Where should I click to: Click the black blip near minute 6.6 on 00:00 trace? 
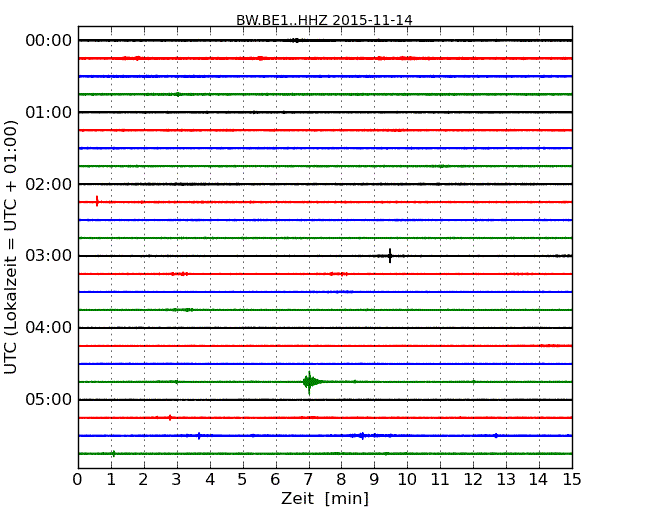[x=296, y=40]
